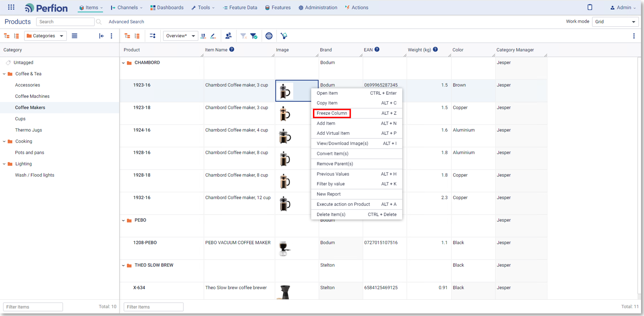Screen dimensions: 644x316
Task: Click Filter Items field under product grid
Action: (x=154, y=307)
